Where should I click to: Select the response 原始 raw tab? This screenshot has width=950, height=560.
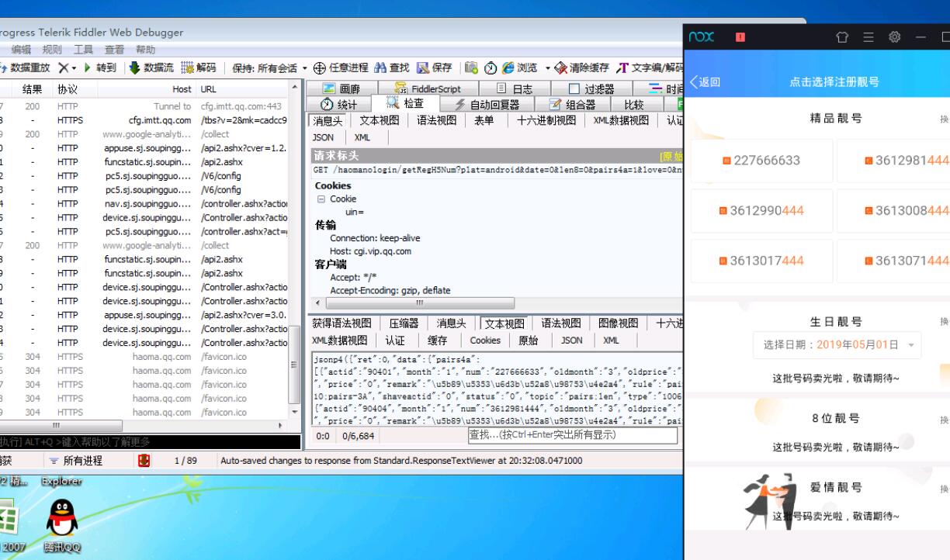click(x=529, y=340)
